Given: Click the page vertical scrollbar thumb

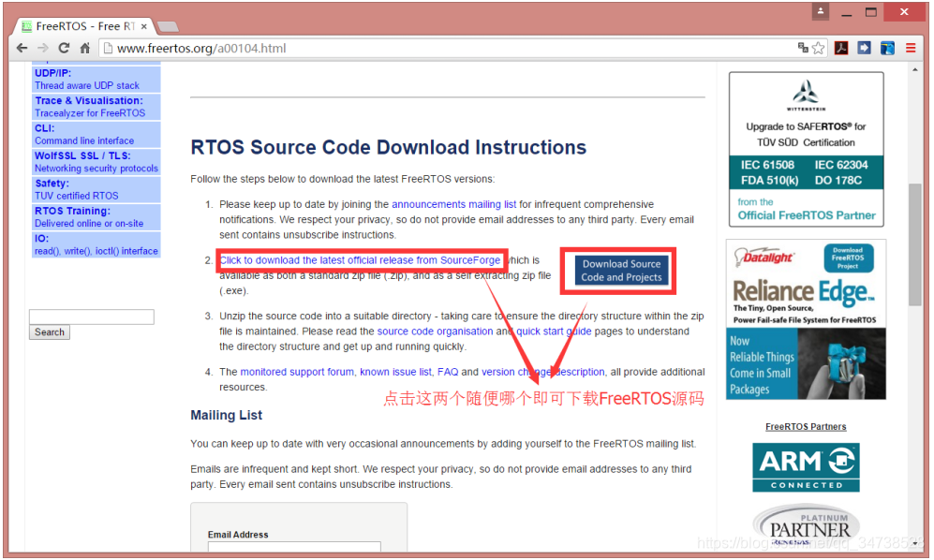Looking at the screenshot, I should pos(914,244).
